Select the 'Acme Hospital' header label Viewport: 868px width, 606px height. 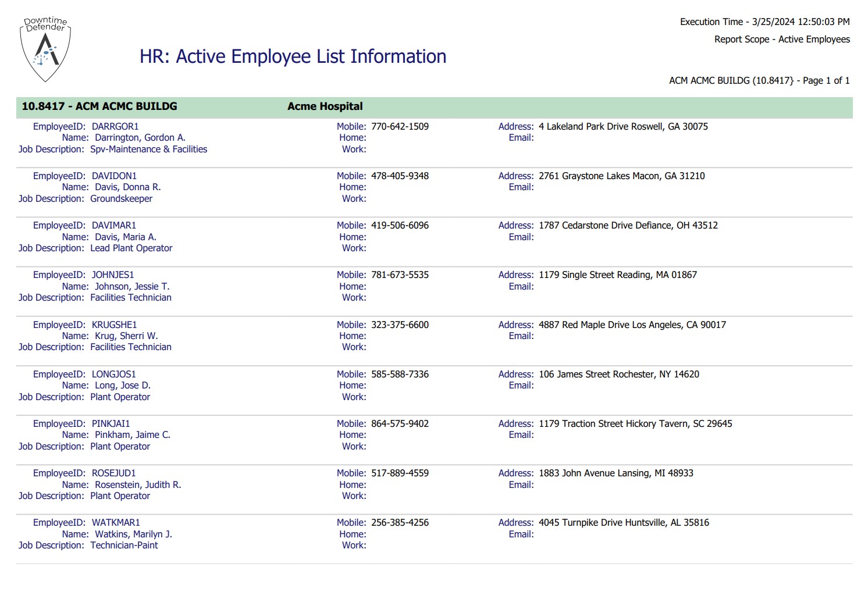coord(325,106)
